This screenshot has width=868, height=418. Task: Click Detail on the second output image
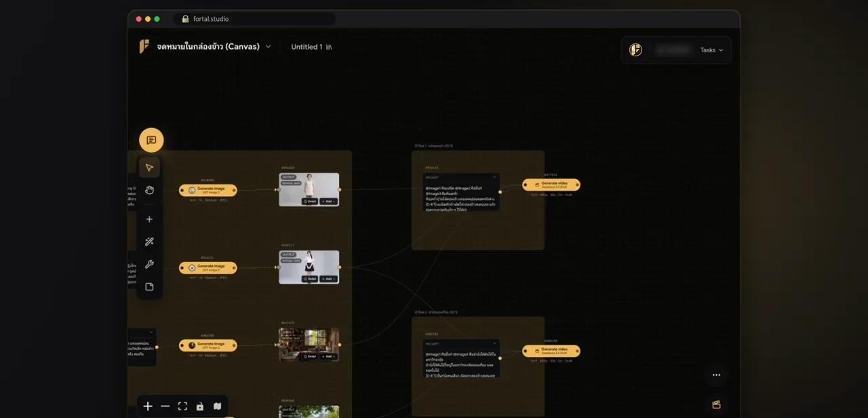(x=310, y=279)
